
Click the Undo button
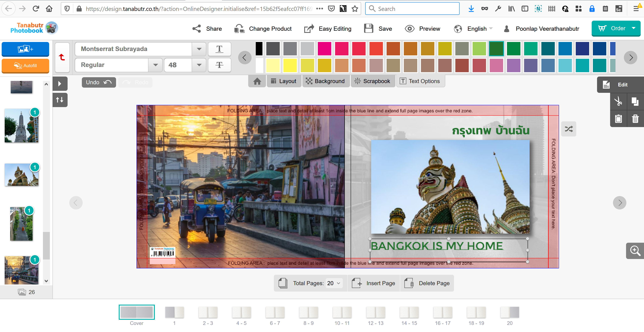click(x=99, y=82)
